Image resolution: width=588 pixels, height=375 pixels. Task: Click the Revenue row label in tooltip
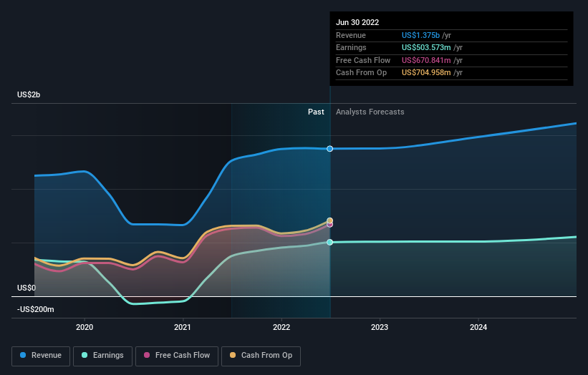click(x=351, y=35)
